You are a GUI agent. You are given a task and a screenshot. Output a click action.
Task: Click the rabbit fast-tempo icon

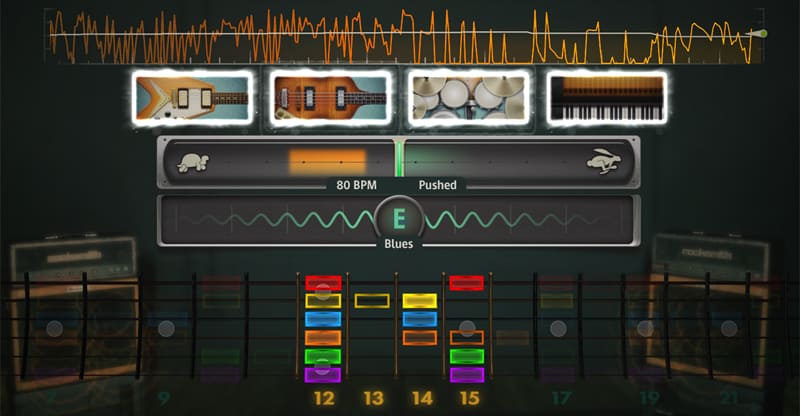click(604, 163)
